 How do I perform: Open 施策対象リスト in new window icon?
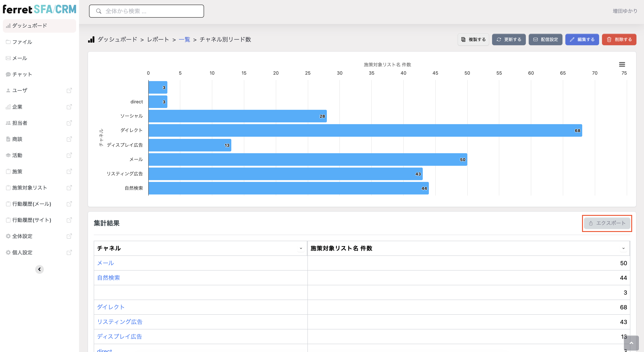point(69,188)
